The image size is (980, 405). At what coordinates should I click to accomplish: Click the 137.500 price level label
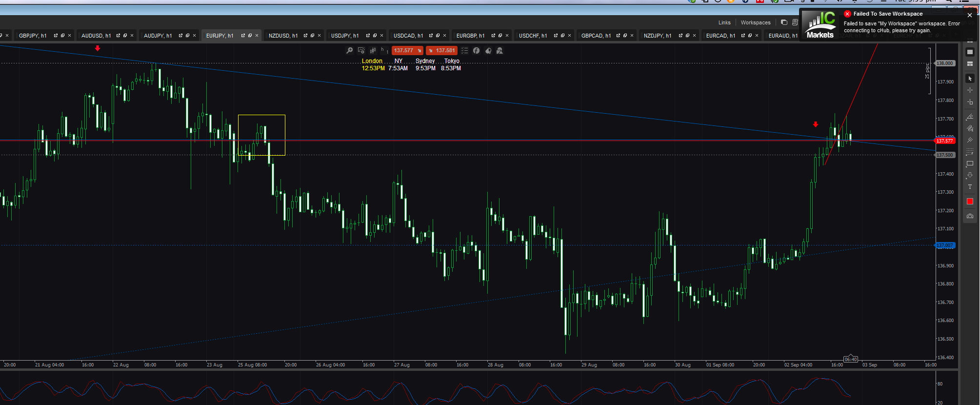click(x=945, y=155)
